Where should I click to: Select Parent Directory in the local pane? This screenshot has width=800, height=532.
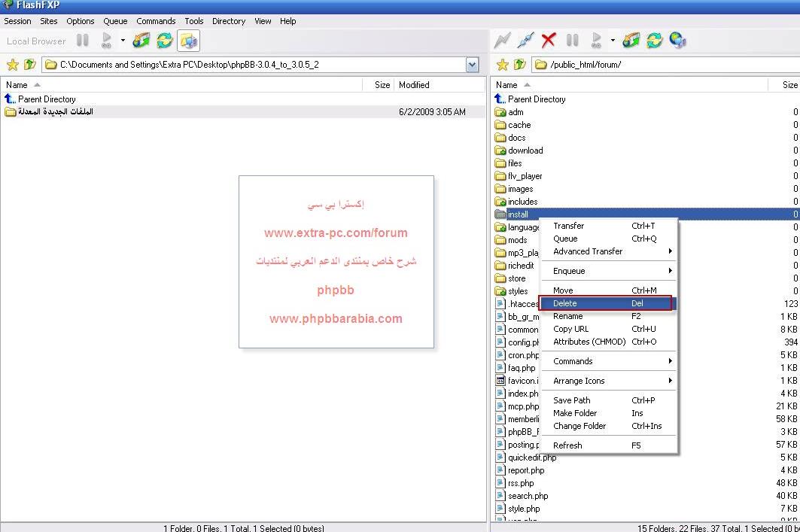41,99
